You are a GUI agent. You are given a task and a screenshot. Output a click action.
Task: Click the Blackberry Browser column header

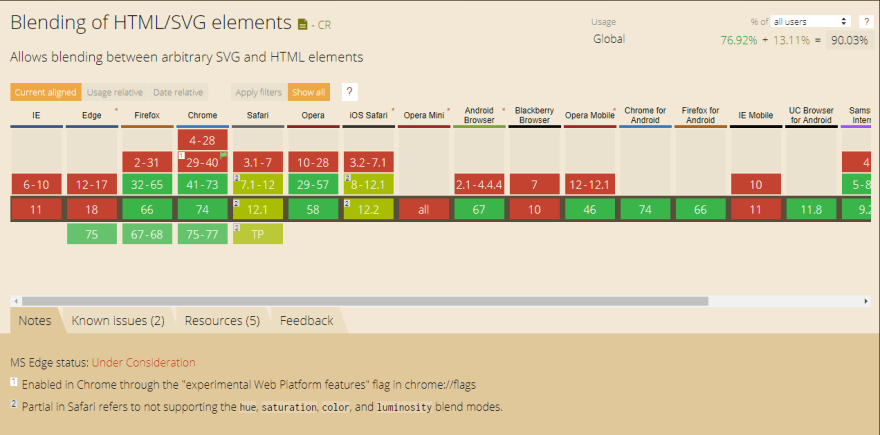535,115
